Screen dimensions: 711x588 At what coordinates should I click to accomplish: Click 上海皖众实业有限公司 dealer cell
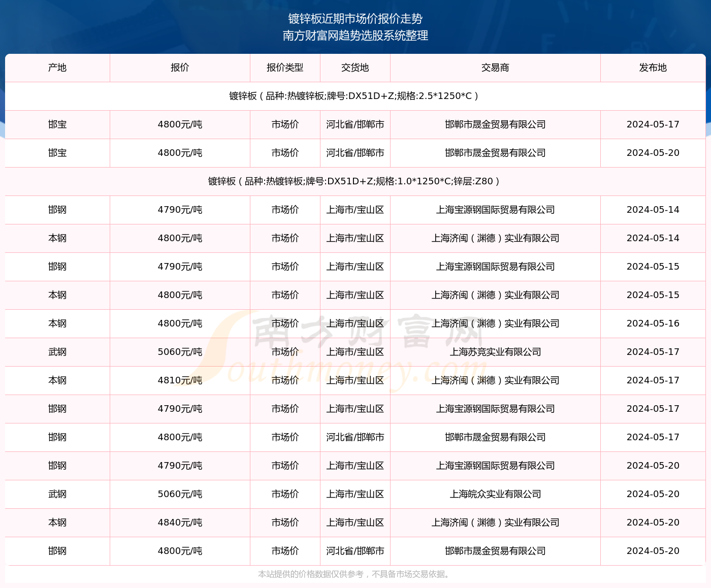(x=495, y=494)
